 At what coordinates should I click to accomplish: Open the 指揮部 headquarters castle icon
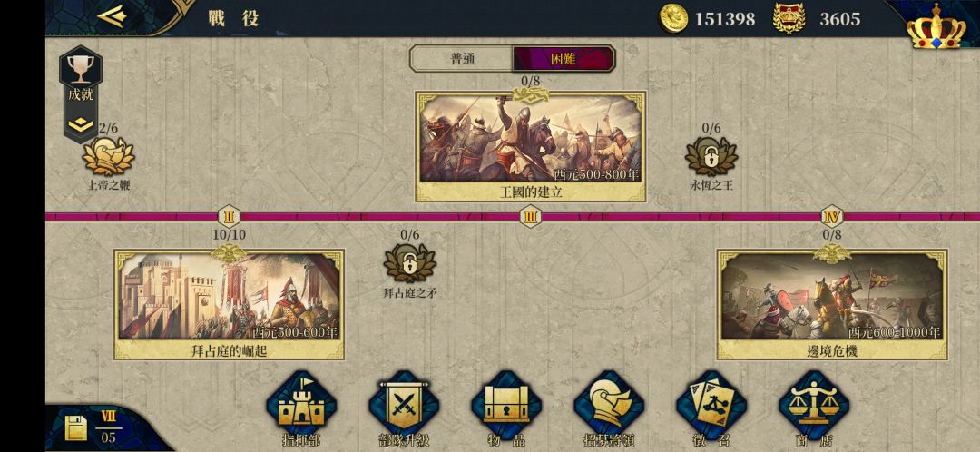301,405
